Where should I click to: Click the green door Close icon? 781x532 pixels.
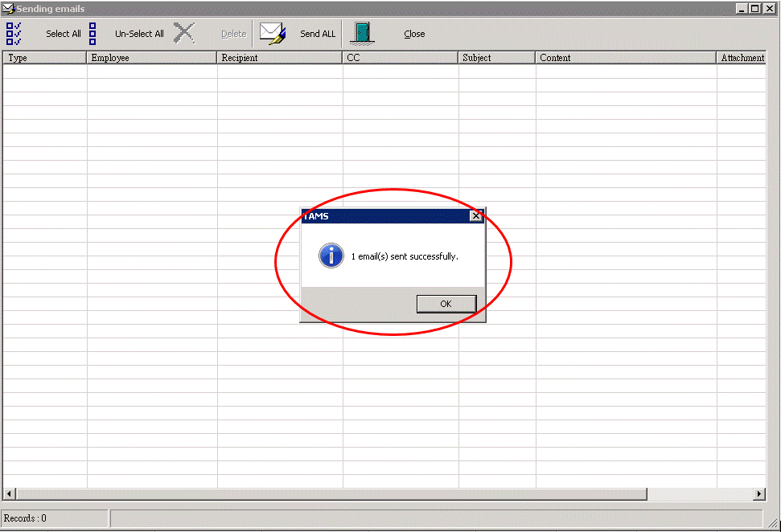[x=362, y=34]
